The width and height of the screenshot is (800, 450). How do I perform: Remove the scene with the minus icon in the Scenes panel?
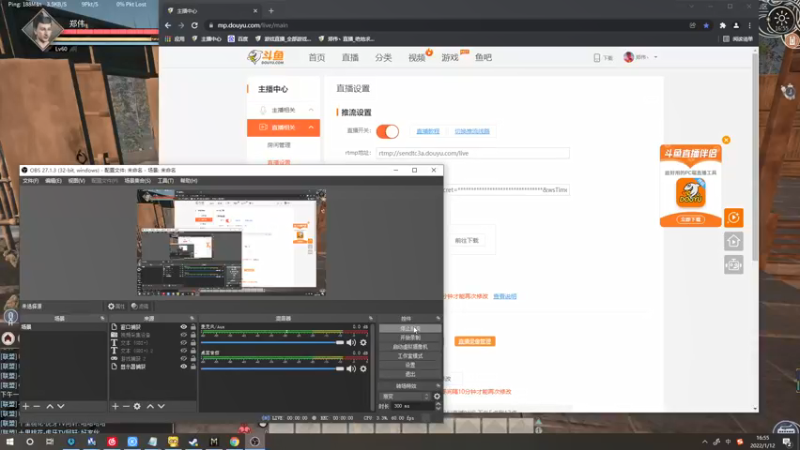point(37,406)
